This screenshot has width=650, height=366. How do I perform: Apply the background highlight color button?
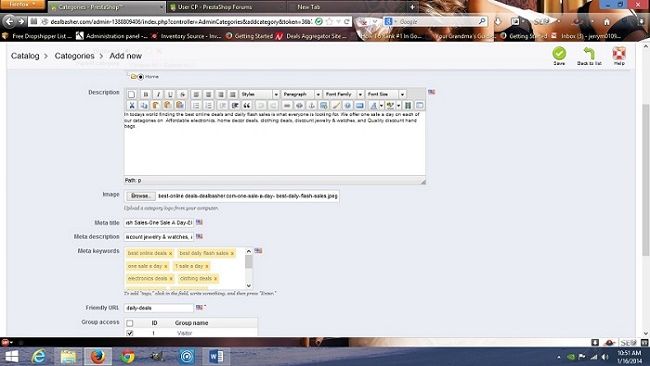coord(390,105)
